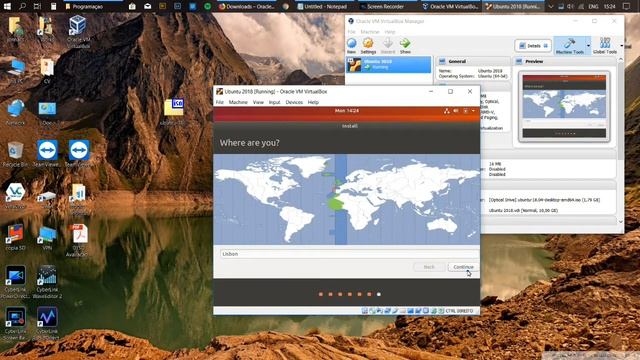The image size is (640, 360).
Task: Show hidden tray icons chevron
Action: 550,6
